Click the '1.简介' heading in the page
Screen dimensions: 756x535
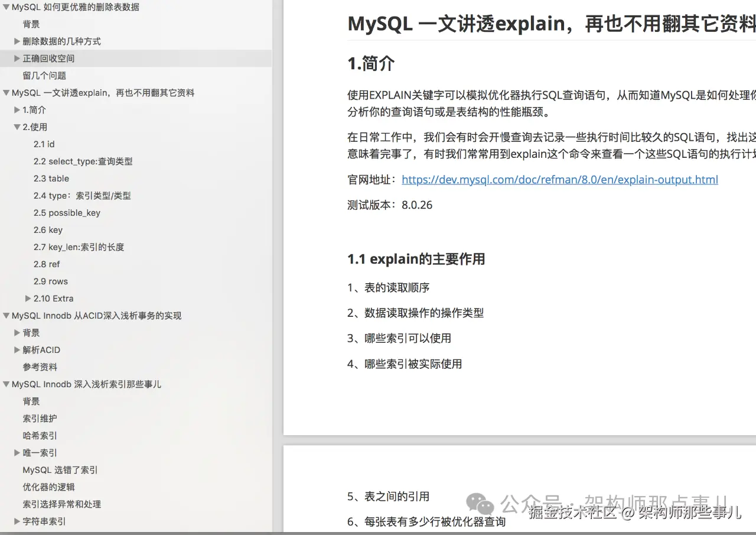click(372, 64)
